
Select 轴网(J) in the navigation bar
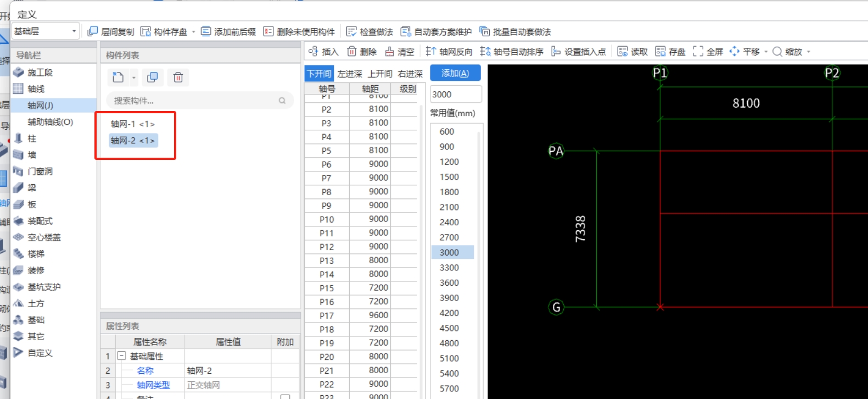click(x=40, y=106)
